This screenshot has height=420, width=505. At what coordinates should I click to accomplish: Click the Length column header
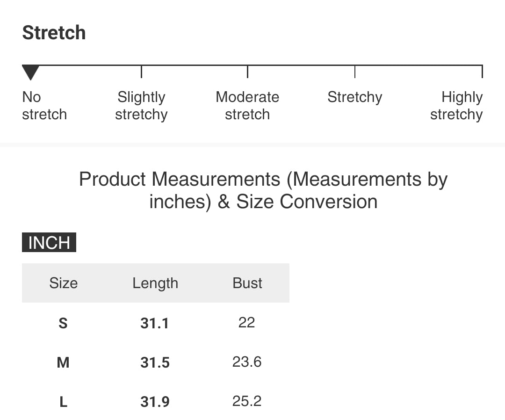(x=155, y=283)
